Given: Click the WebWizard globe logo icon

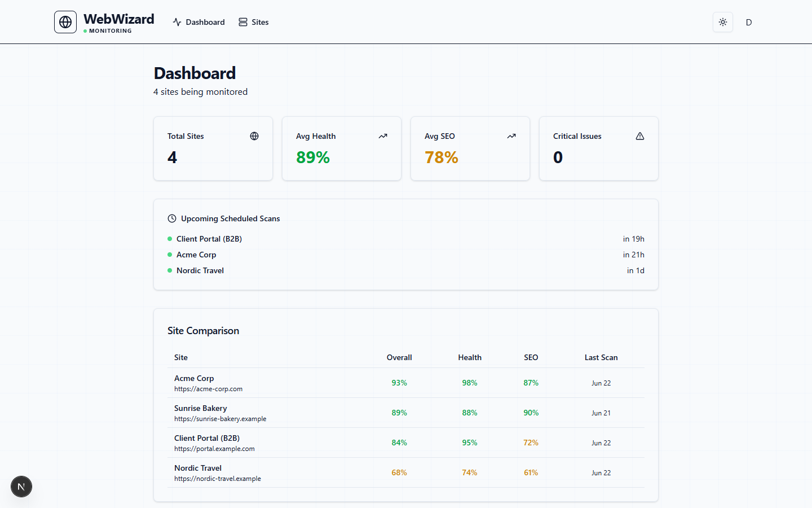Looking at the screenshot, I should coord(65,22).
